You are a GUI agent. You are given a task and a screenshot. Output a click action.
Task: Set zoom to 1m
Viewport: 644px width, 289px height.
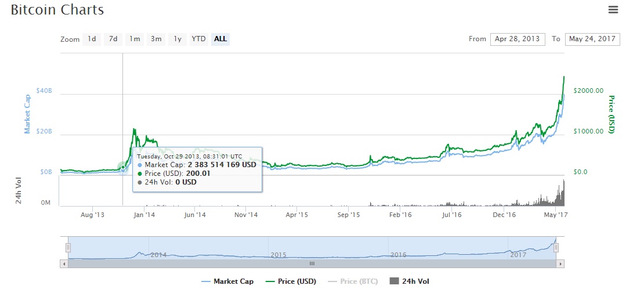click(135, 39)
